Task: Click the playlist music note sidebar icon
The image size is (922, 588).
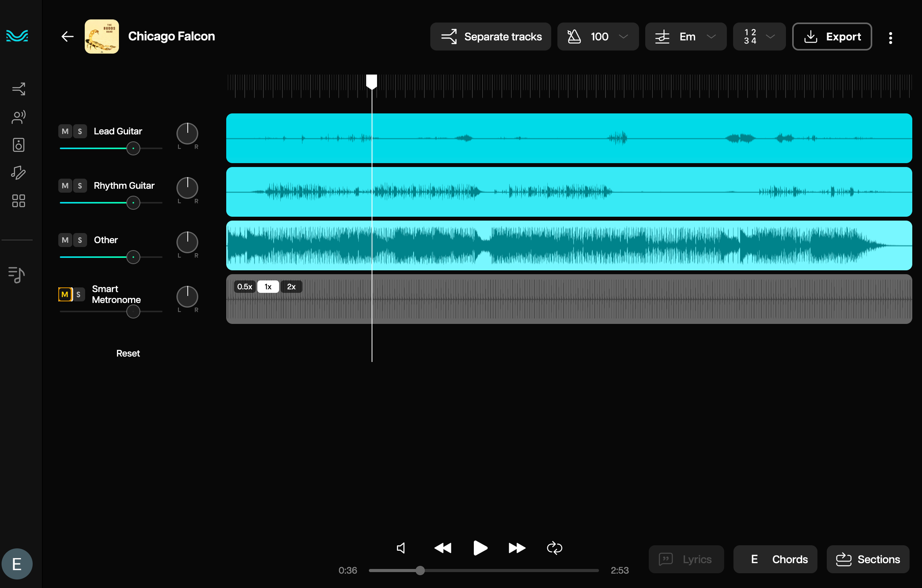Action: click(17, 275)
